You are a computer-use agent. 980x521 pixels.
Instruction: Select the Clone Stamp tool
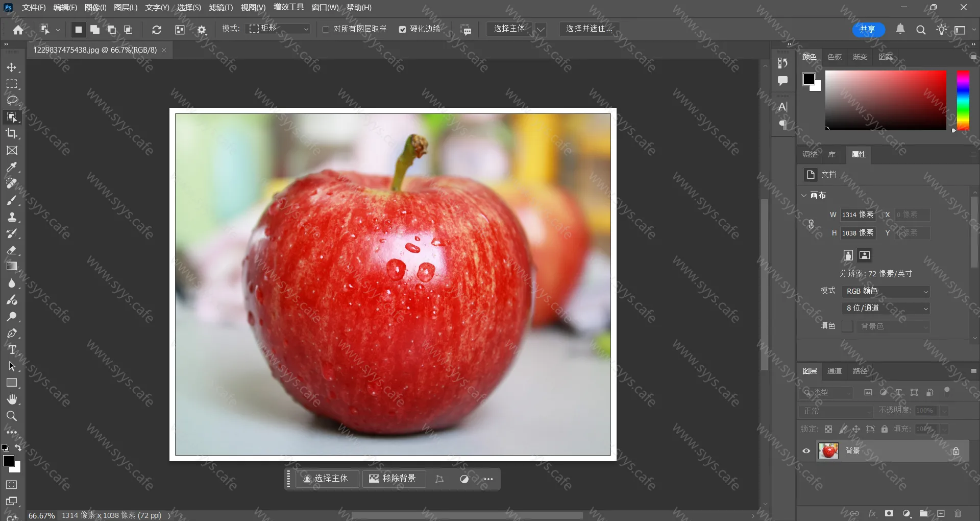(x=12, y=217)
